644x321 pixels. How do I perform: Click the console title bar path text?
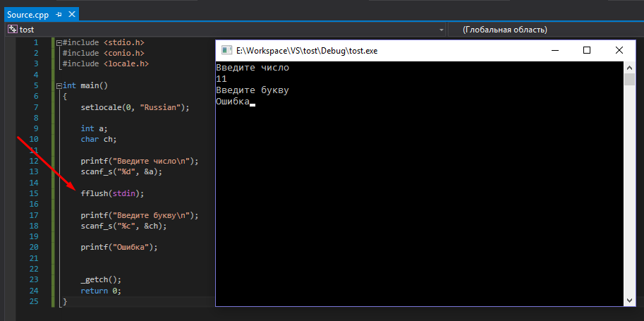[x=307, y=51]
